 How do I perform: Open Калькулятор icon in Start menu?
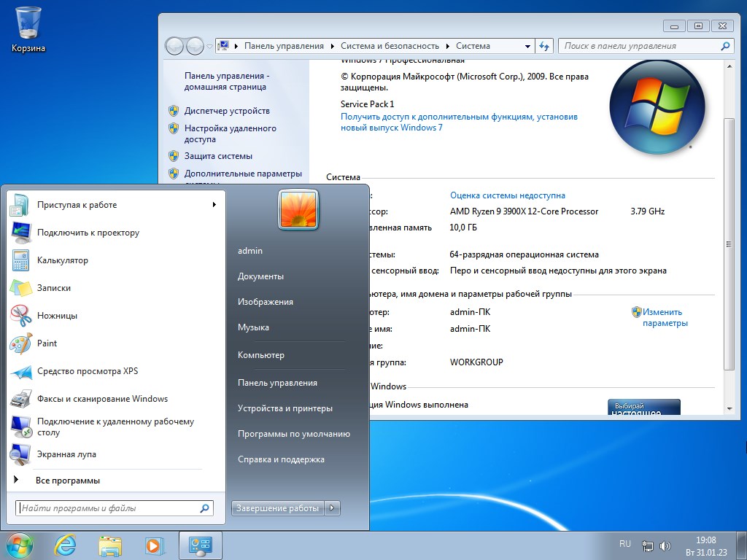(20, 260)
